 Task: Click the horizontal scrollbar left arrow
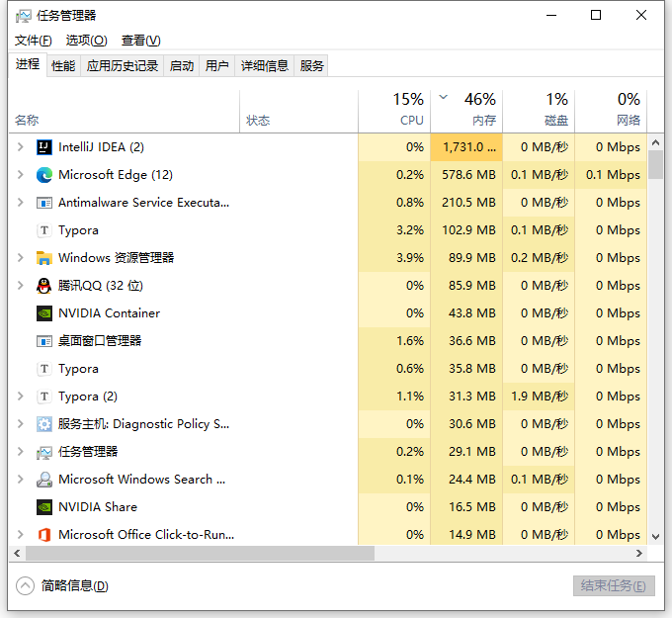click(x=17, y=554)
